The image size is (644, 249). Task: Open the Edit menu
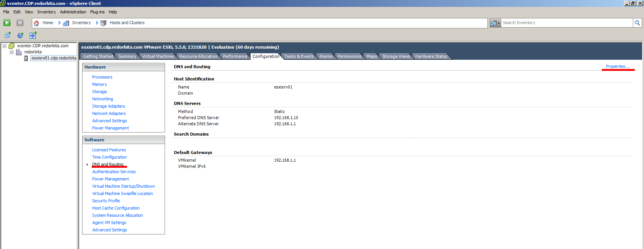17,12
